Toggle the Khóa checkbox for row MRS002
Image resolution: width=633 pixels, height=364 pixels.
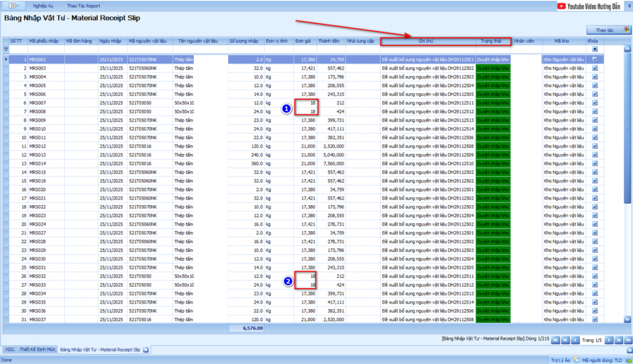595,59
